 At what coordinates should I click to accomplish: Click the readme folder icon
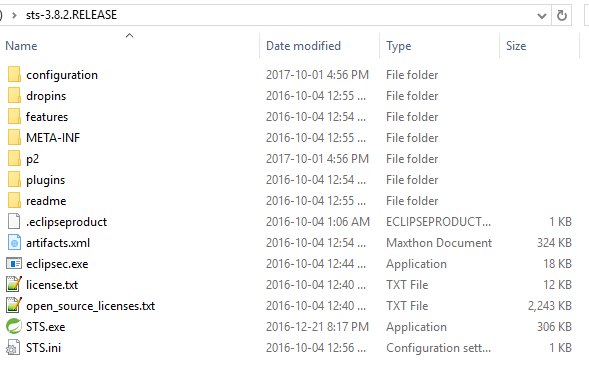tap(14, 201)
